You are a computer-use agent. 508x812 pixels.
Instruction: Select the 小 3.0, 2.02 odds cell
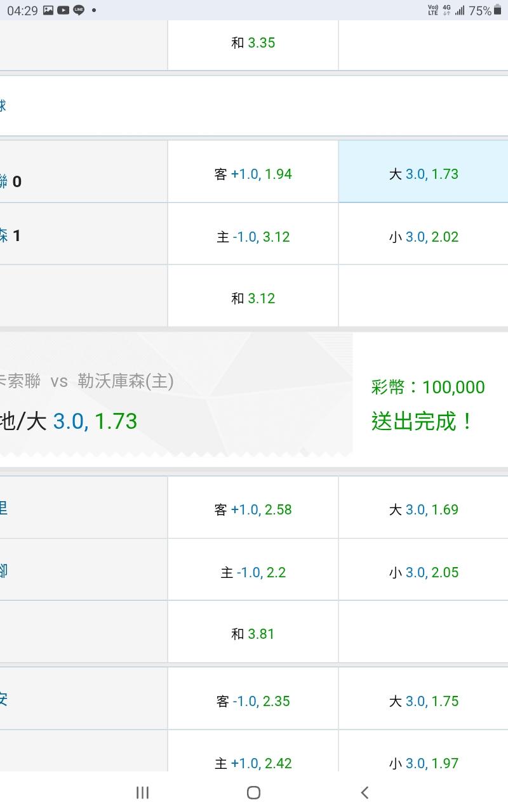click(x=424, y=237)
